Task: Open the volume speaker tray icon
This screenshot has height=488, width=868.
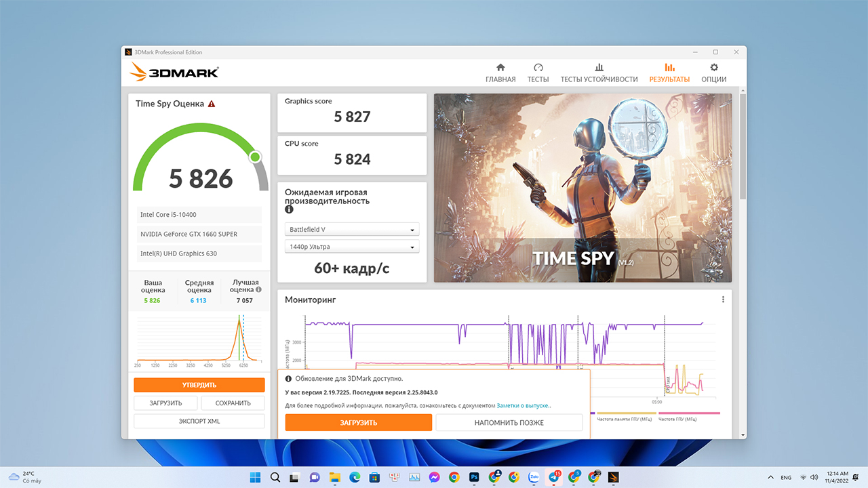Action: pos(813,477)
